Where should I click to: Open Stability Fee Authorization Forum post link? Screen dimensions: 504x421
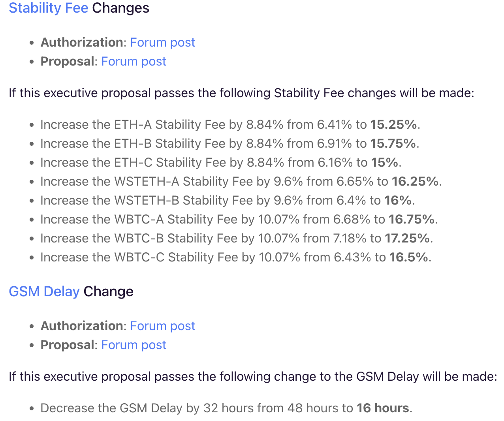tap(163, 42)
